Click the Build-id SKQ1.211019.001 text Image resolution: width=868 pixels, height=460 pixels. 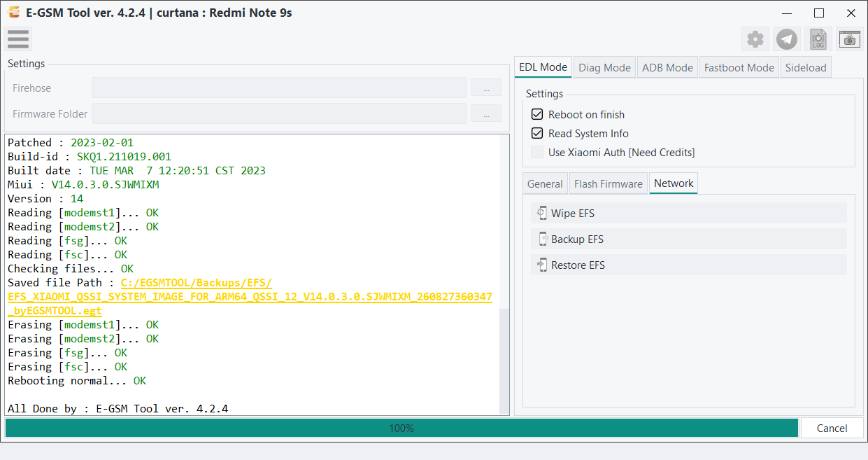124,157
